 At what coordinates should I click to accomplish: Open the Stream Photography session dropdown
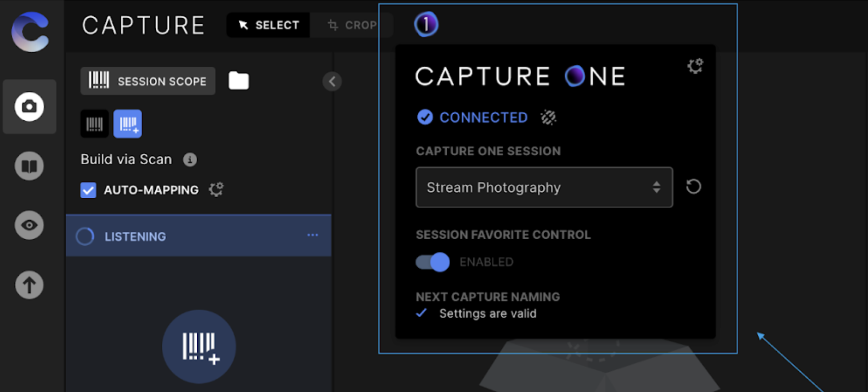pos(544,187)
